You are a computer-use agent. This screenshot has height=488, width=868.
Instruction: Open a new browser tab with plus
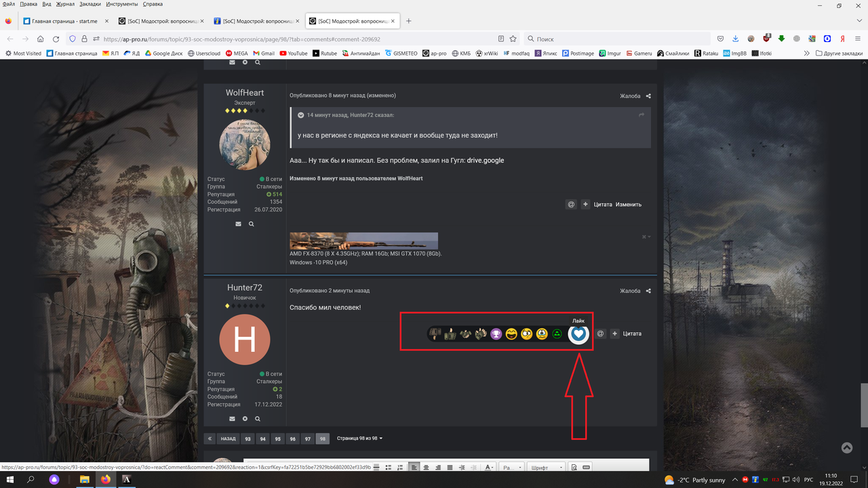[x=409, y=21]
